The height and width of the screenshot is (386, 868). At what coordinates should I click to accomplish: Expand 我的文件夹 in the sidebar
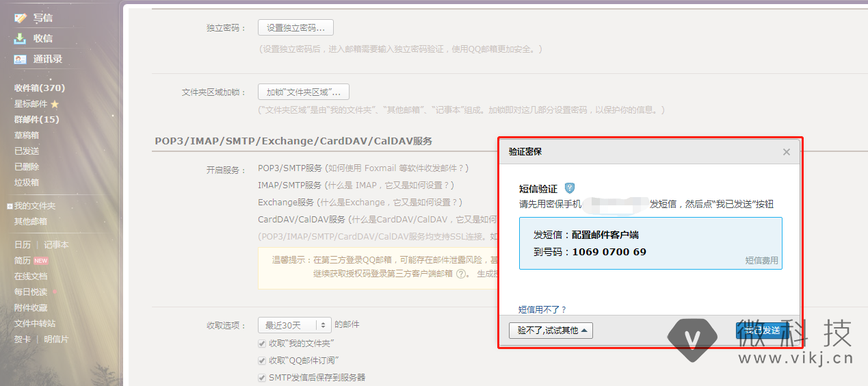(x=10, y=206)
